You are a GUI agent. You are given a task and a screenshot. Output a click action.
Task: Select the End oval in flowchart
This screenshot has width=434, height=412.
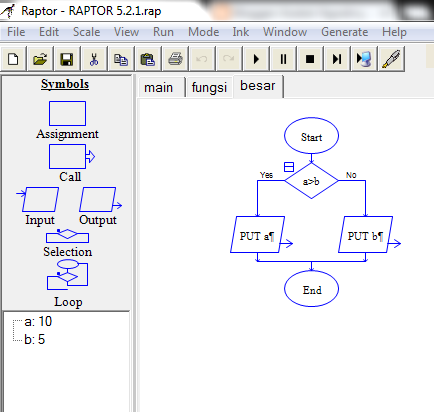coord(312,289)
